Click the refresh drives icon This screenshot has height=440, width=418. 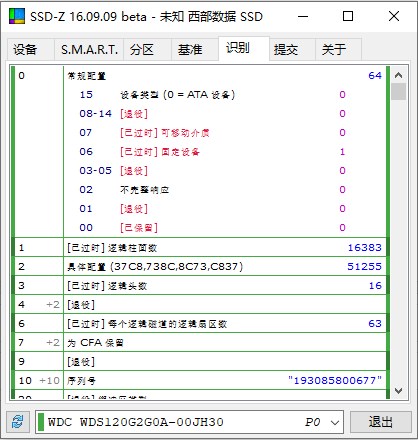click(x=18, y=422)
